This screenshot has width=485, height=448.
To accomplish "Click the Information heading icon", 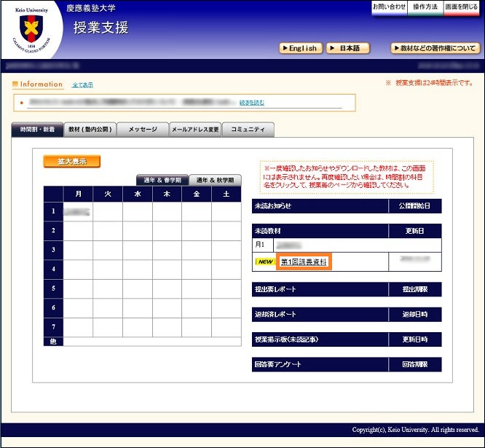I will coord(15,85).
